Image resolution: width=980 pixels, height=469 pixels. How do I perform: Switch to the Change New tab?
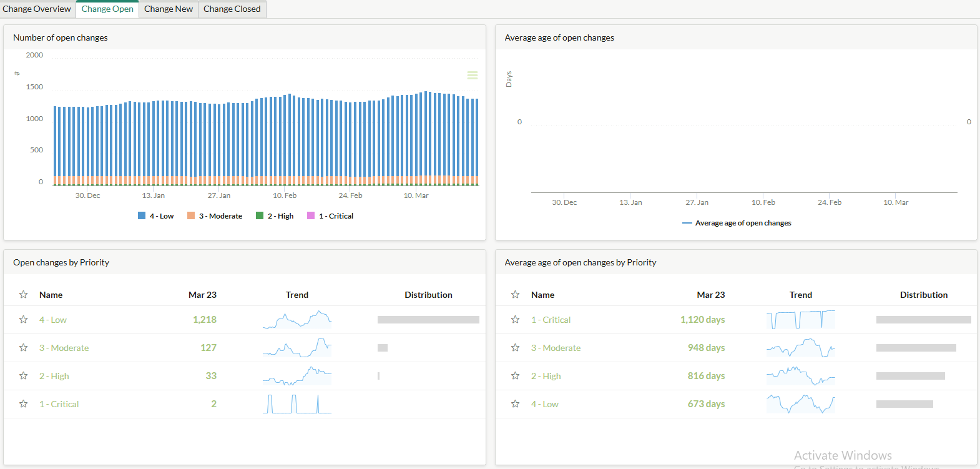(x=169, y=9)
